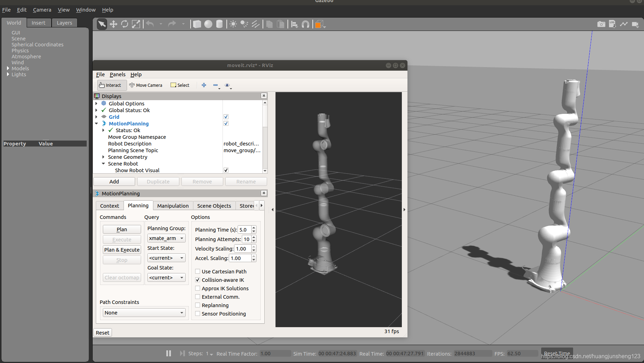Click the Plan & Execute button
The image size is (644, 363).
click(x=122, y=250)
